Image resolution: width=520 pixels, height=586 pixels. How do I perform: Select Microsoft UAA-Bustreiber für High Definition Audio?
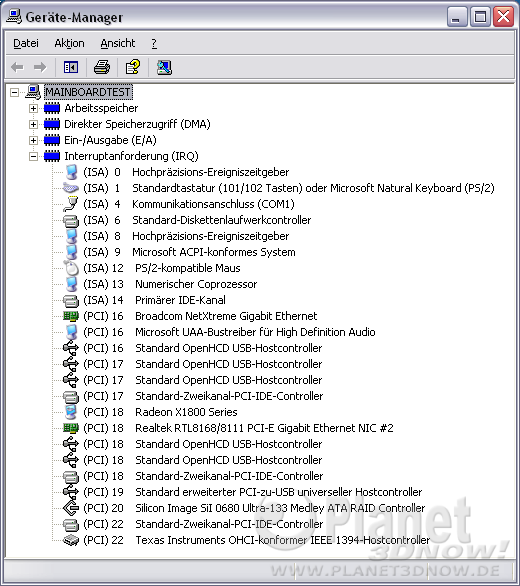[x=255, y=332]
